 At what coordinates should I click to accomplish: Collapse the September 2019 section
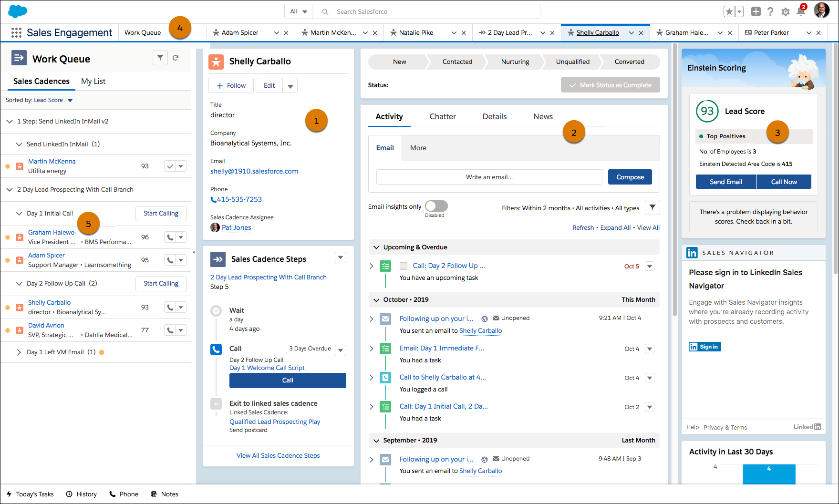click(x=376, y=441)
